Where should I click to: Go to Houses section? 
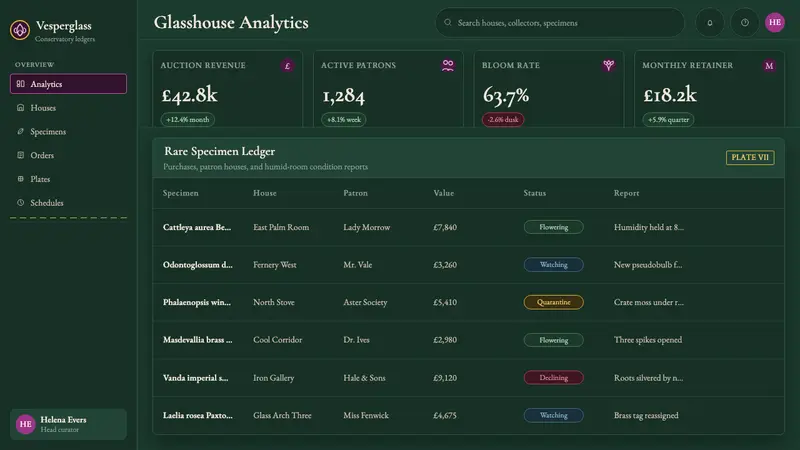pyautogui.click(x=68, y=108)
